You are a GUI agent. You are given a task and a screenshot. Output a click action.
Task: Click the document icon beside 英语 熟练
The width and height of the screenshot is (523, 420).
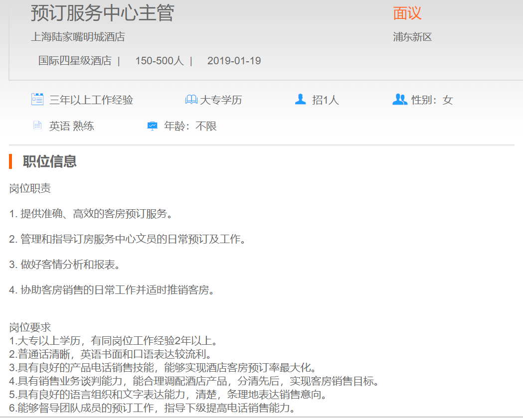point(37,126)
